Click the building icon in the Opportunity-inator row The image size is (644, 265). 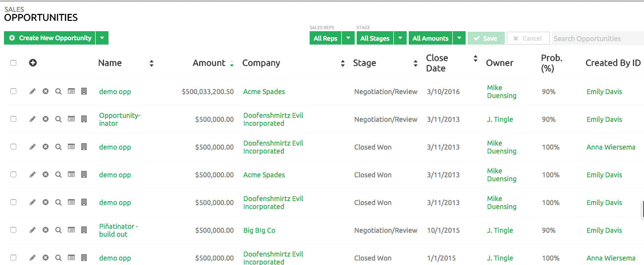pyautogui.click(x=84, y=119)
